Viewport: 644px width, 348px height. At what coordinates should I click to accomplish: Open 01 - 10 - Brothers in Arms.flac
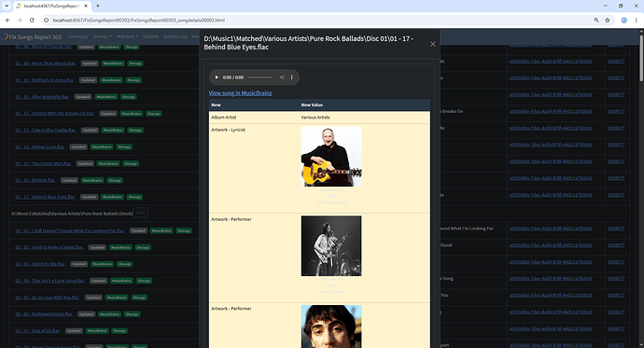pyautogui.click(x=45, y=80)
